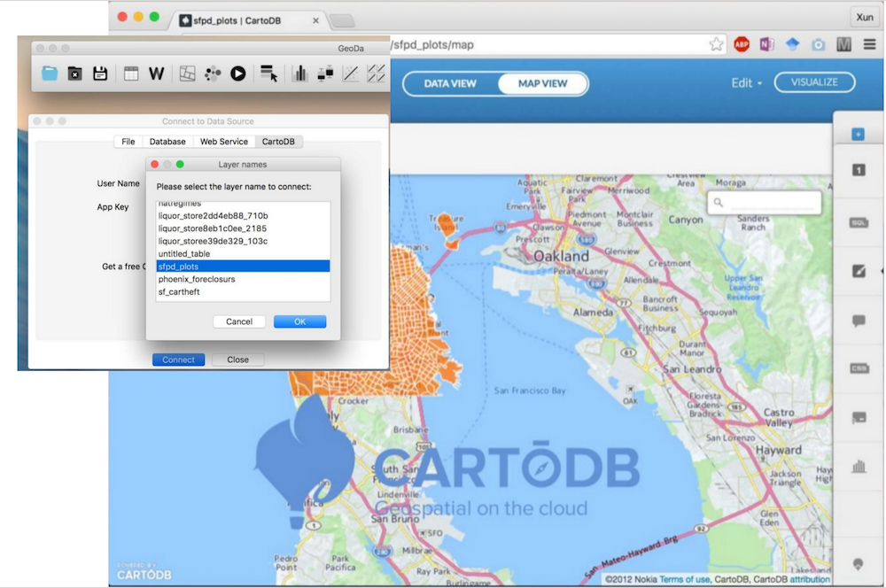Open the SQL panel in CartoDB sidebar
886x588 pixels.
[859, 222]
